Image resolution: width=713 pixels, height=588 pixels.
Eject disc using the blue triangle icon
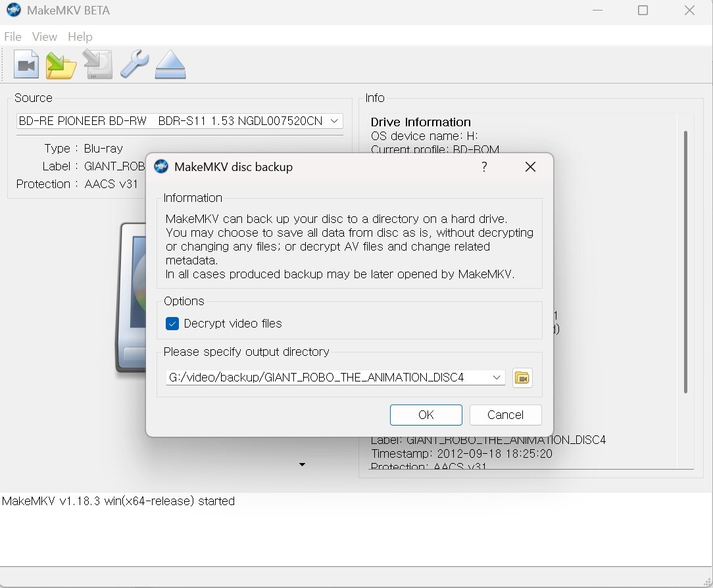click(x=170, y=64)
